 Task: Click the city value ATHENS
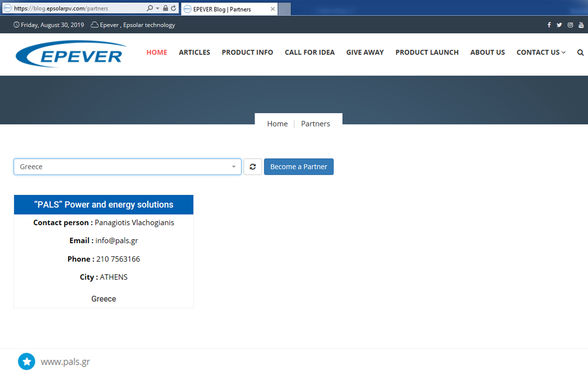[x=114, y=277]
